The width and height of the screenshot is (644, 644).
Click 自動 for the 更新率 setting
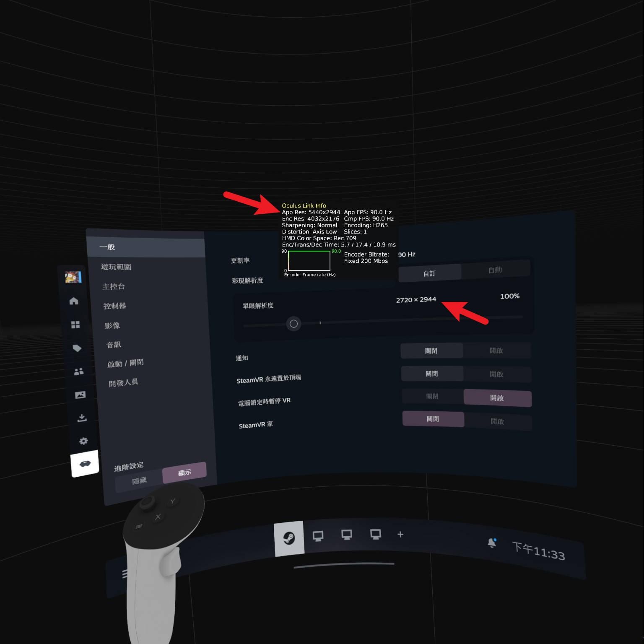pyautogui.click(x=495, y=270)
